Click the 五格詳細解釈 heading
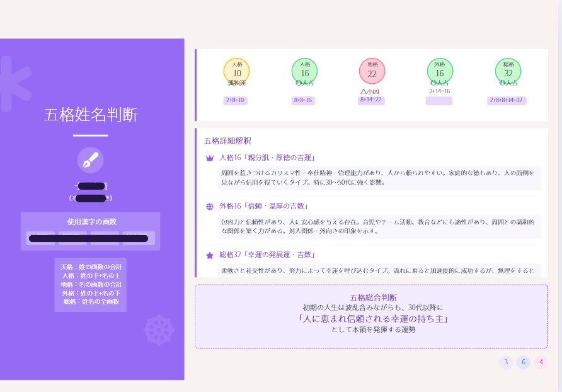This screenshot has height=392, width=562. tap(227, 141)
